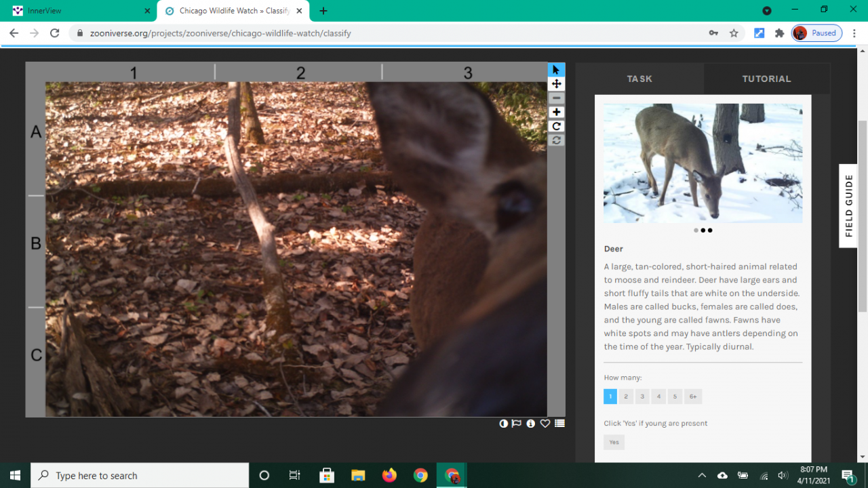Screen dimensions: 868x488
Task: Show hidden system tray icons
Action: [x=702, y=475]
